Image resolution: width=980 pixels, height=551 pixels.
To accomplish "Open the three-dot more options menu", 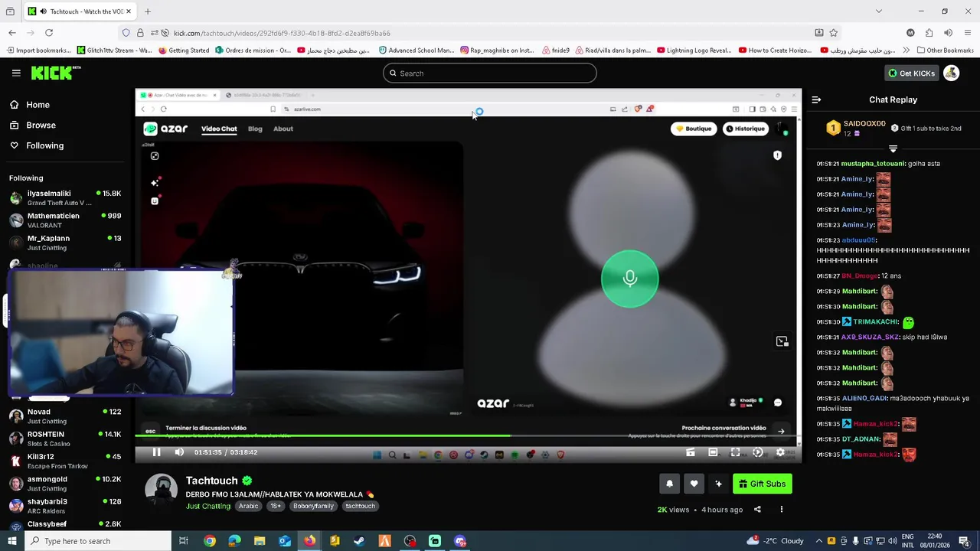I will [782, 510].
